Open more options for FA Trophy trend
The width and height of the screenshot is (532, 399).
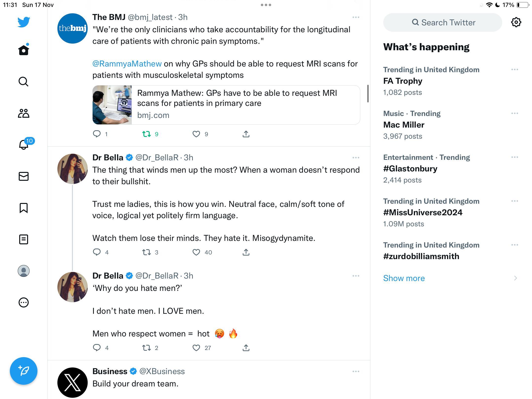tap(515, 69)
